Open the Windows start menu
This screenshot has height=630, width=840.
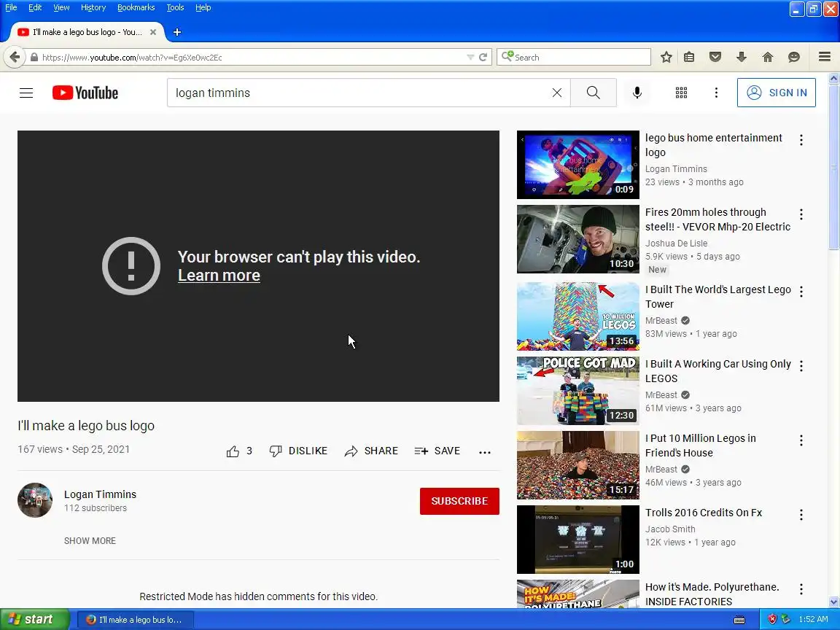[35, 619]
